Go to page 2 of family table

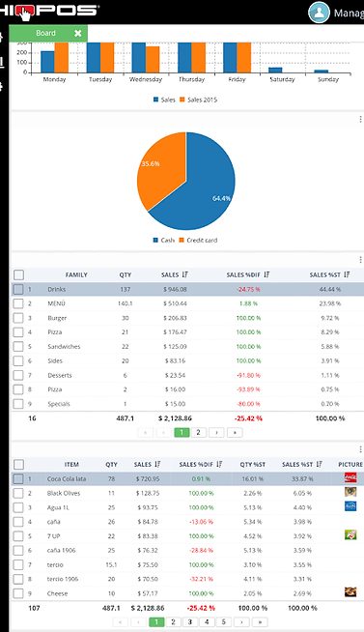point(198,432)
